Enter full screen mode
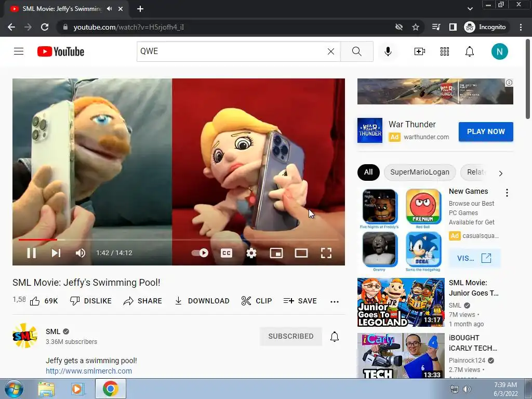The height and width of the screenshot is (399, 532). coord(326,253)
